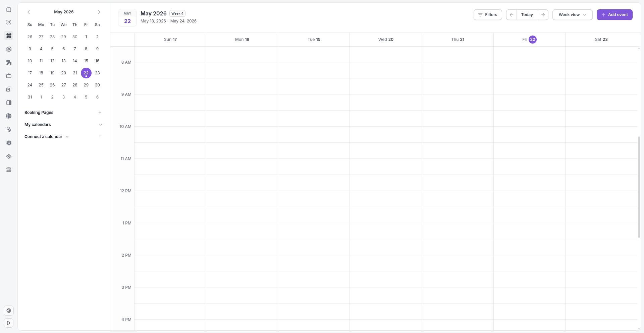Open the half-filled square sidebar icon
Screen dimensions: 644x333
click(x=9, y=103)
